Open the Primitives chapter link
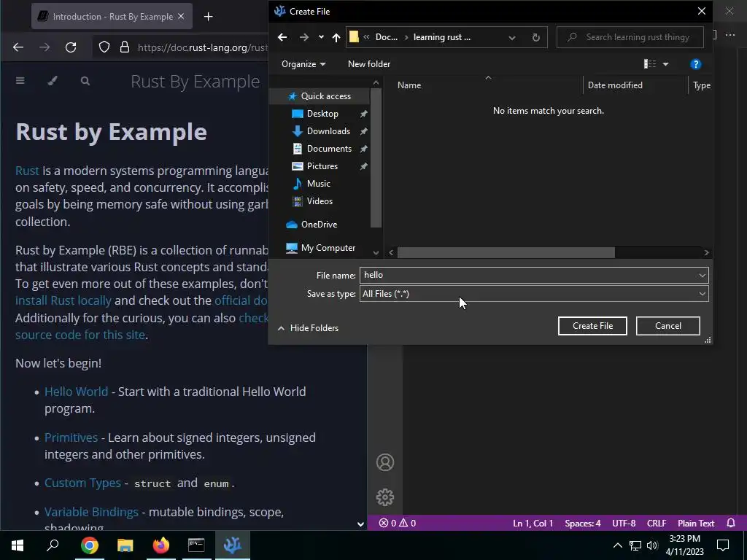Viewport: 747px width, 560px height. pos(71,437)
